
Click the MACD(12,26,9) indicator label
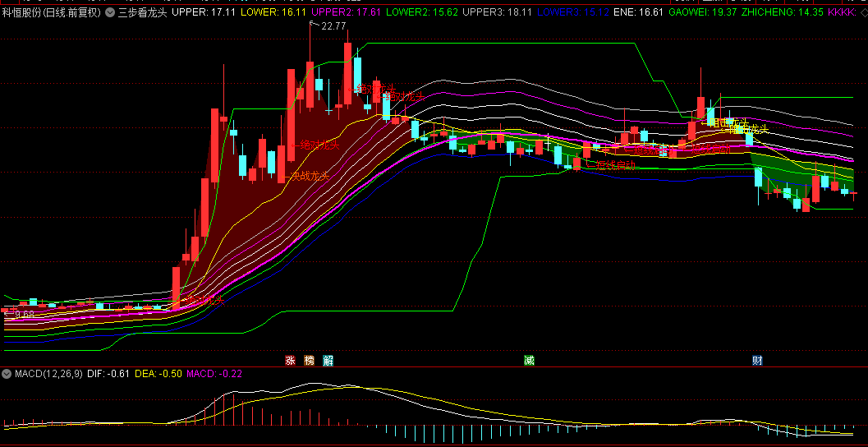tap(48, 373)
